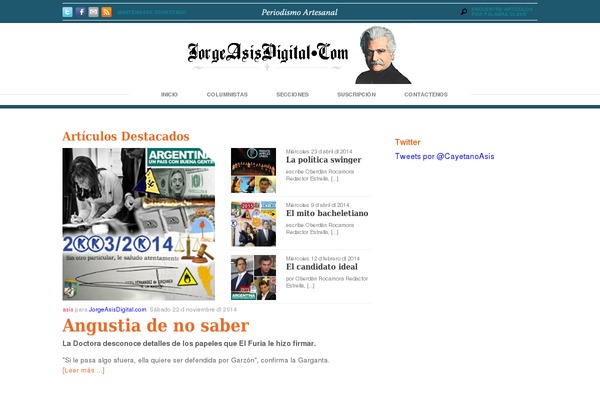
Task: Click date 'Miércoles 9 d abril dl 2014'
Action: [x=318, y=205]
